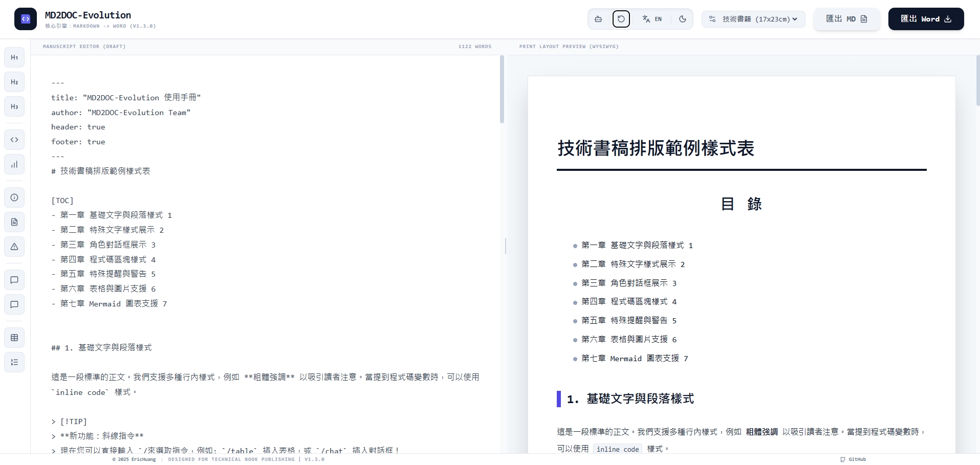
Task: Insert a numbered list from sidebar
Action: [x=14, y=362]
